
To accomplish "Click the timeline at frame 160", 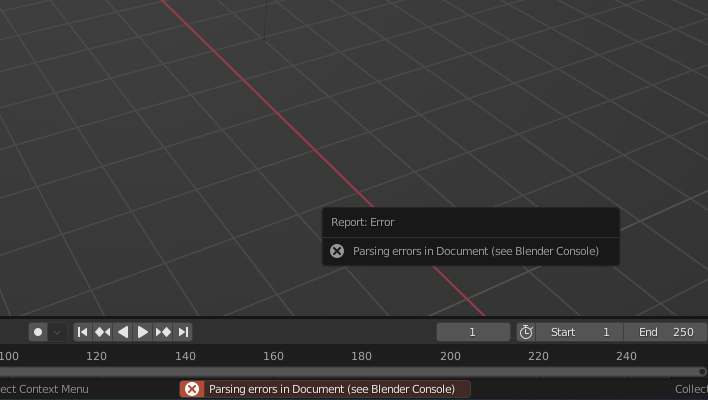I will coord(273,356).
